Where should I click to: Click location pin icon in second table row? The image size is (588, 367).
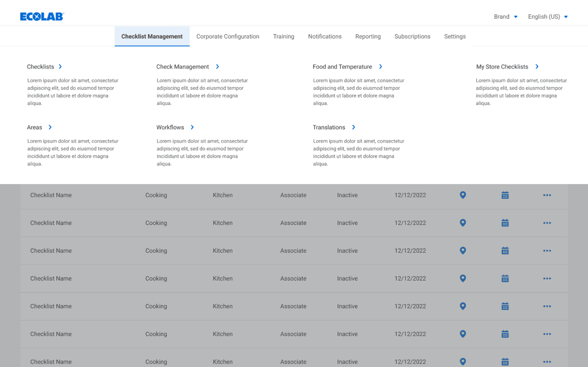(x=463, y=223)
